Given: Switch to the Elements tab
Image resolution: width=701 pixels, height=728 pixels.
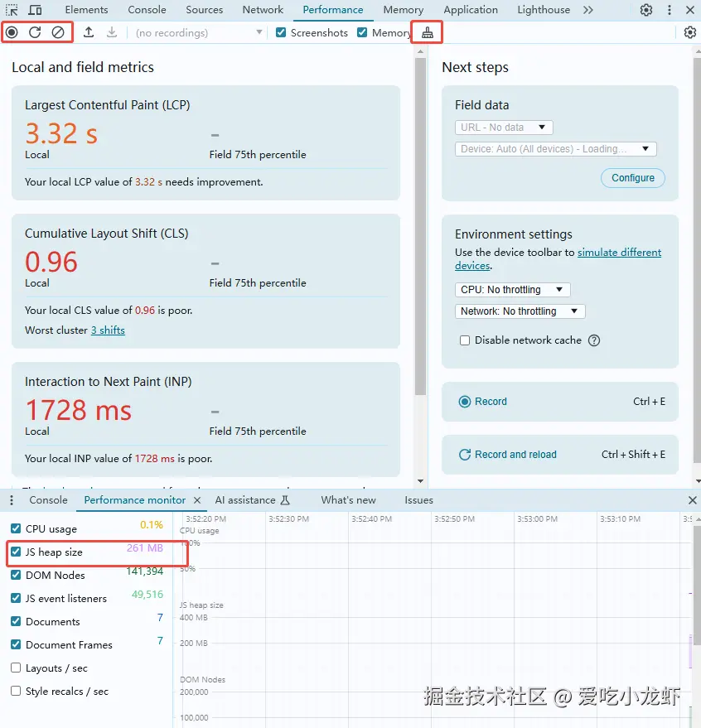Looking at the screenshot, I should click(86, 10).
